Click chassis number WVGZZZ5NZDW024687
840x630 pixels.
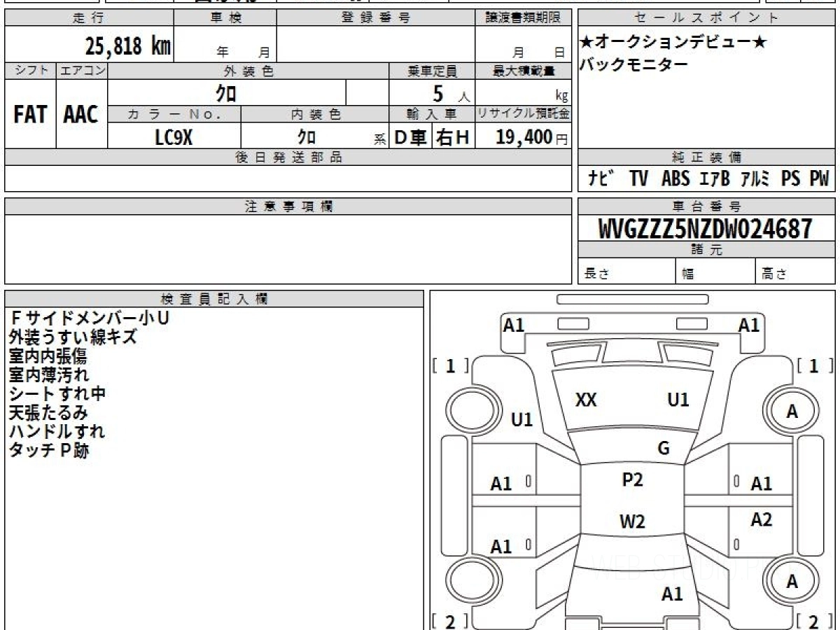pos(706,229)
